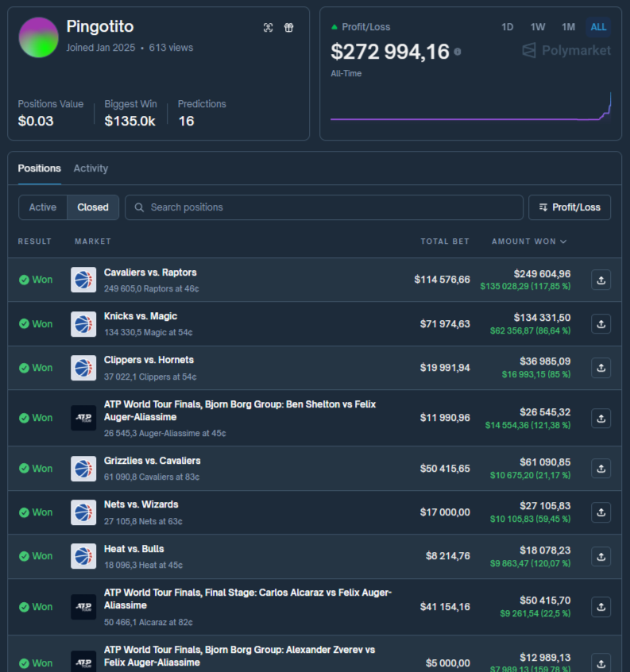This screenshot has height=672, width=630.
Task: Open Nets vs. Wizards market
Action: 141,504
